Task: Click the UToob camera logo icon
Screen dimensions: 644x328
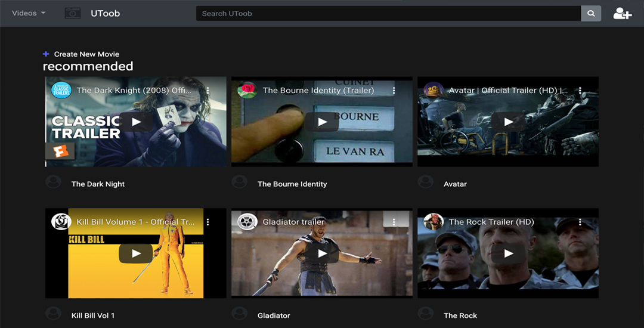Action: (73, 13)
